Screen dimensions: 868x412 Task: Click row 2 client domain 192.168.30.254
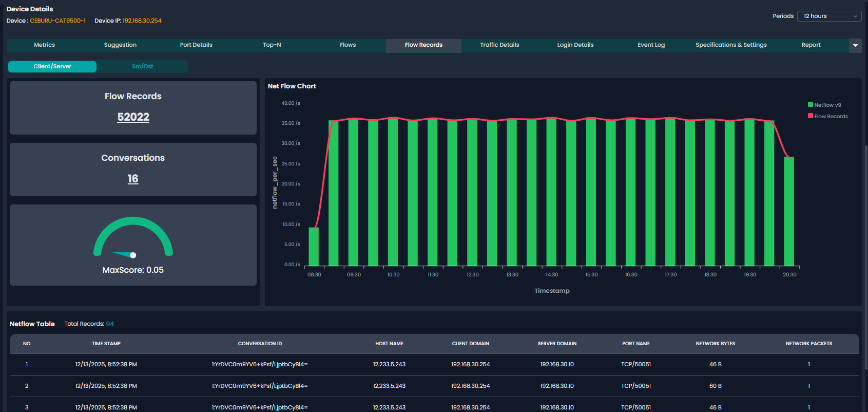471,386
